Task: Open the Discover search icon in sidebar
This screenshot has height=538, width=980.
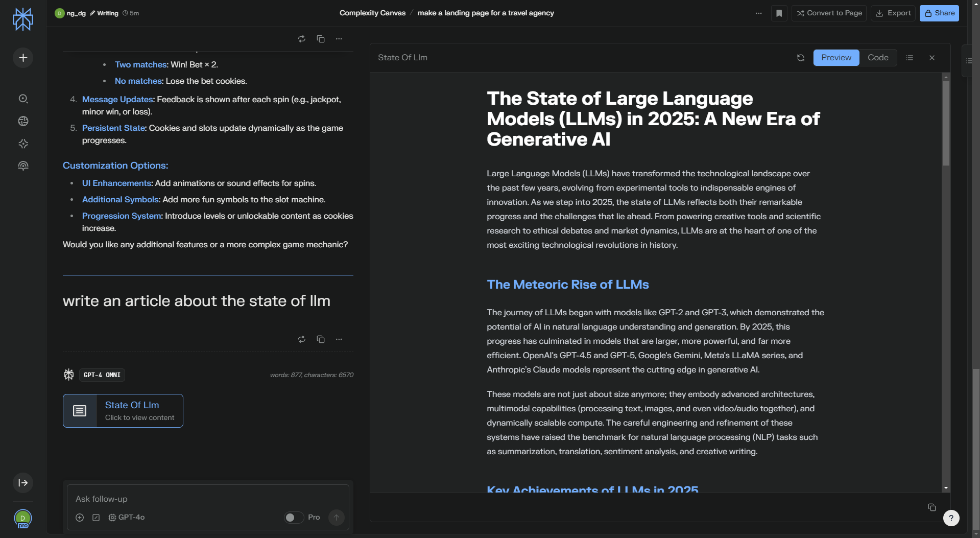Action: tap(23, 99)
